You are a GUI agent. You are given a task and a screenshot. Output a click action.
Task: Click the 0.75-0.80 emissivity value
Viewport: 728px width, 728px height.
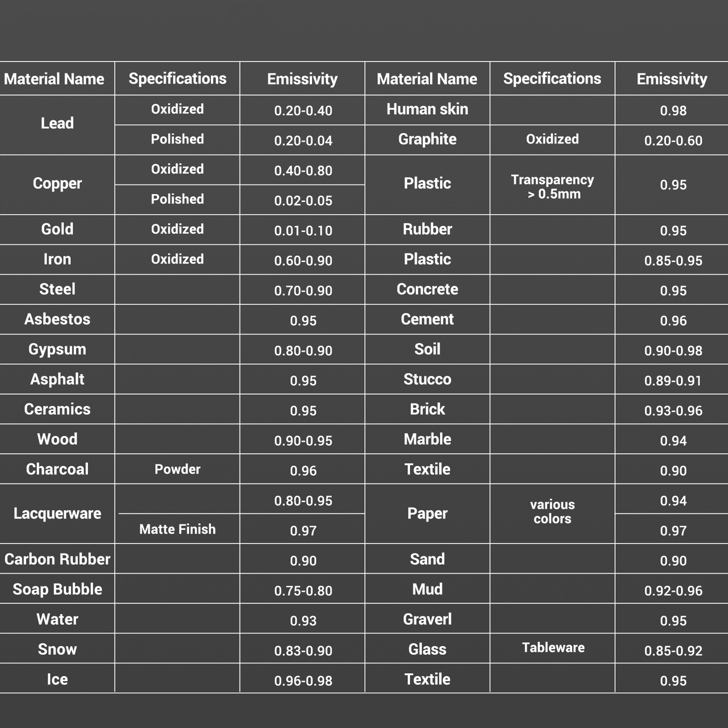(303, 591)
